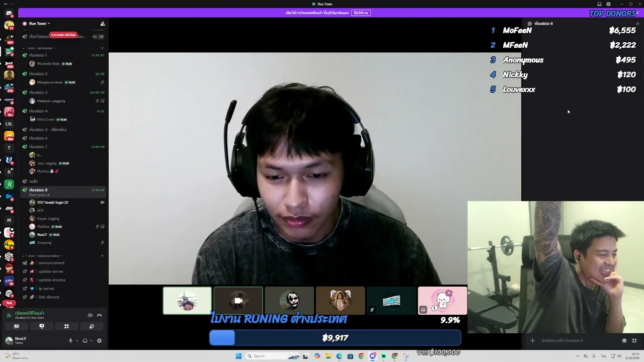Join voice channel ห้องสอบ-6
This screenshot has height=362, width=644.
(63, 138)
